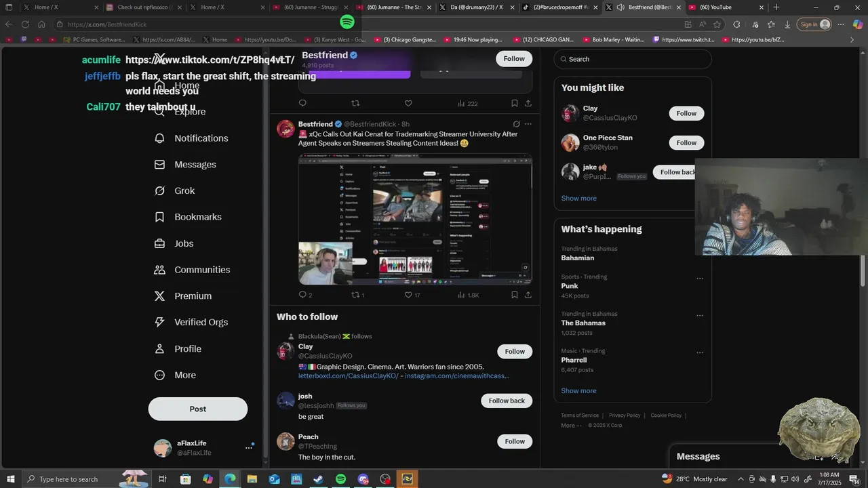The height and width of the screenshot is (488, 868).
Task: Bookmark the xQc Calls Out Kai Cenat post
Action: pyautogui.click(x=515, y=295)
